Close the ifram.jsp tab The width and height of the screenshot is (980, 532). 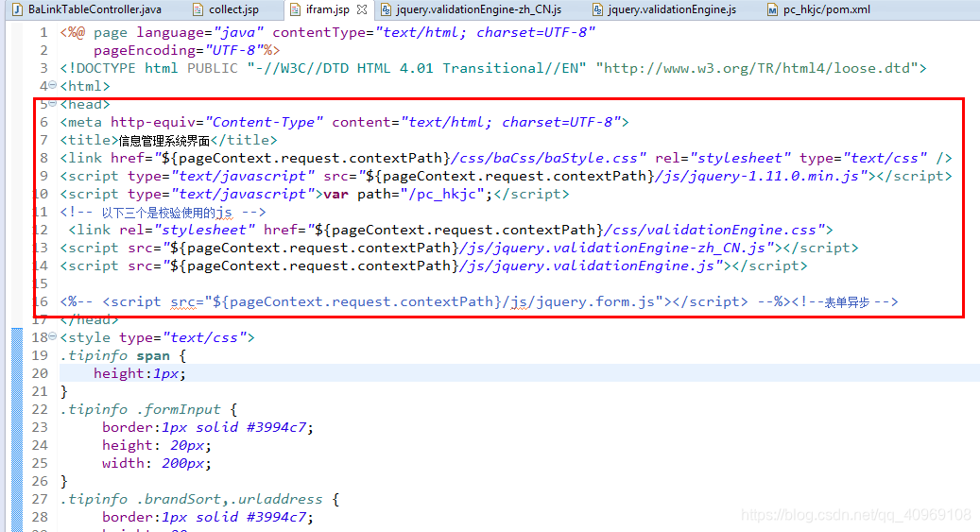362,9
